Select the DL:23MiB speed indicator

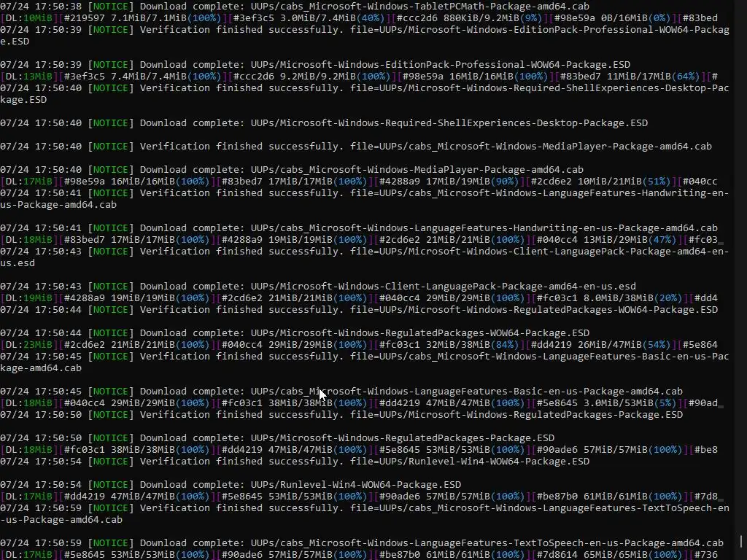point(29,345)
